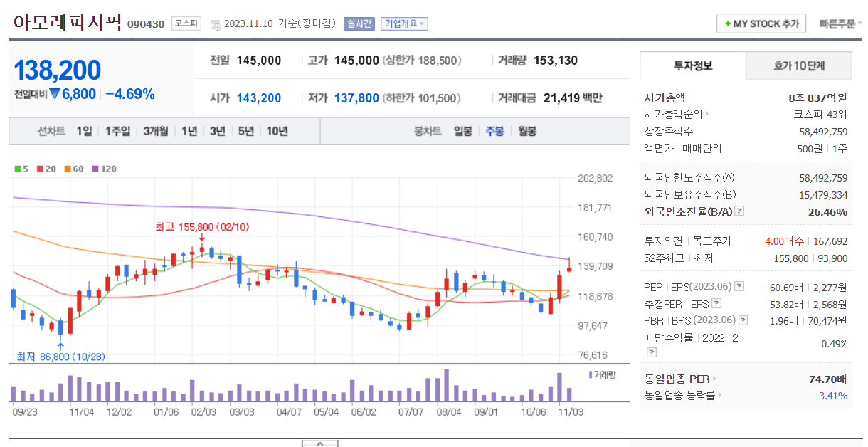Click the 거래대금 value 21,419 백만
Image resolution: width=868 pixels, height=447 pixels.
tap(573, 98)
